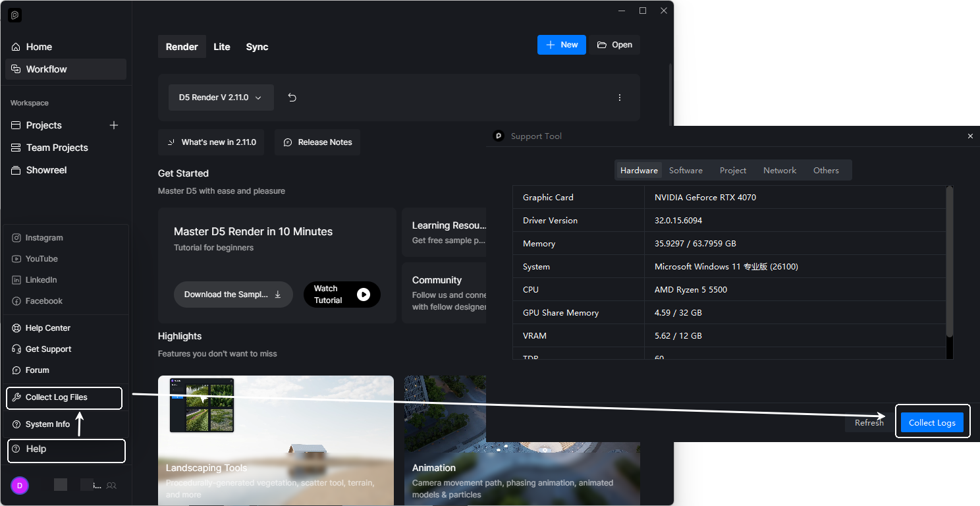Image resolution: width=980 pixels, height=506 pixels.
Task: Click the Refresh button
Action: (869, 422)
